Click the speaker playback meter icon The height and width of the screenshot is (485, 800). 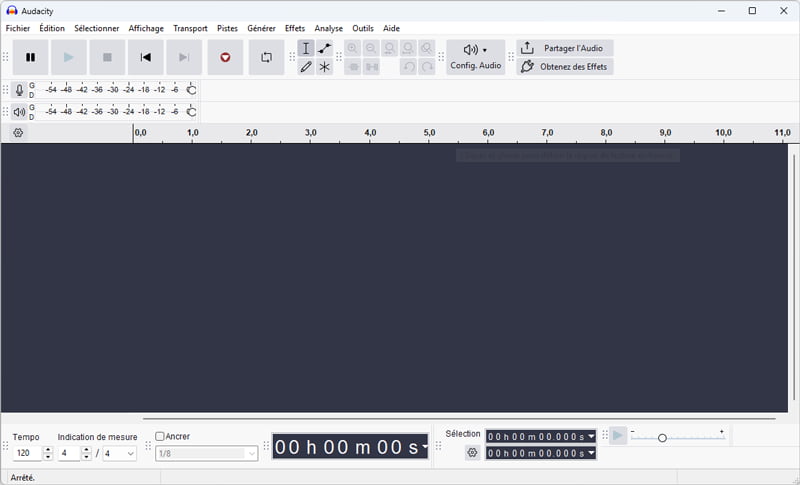pos(19,112)
